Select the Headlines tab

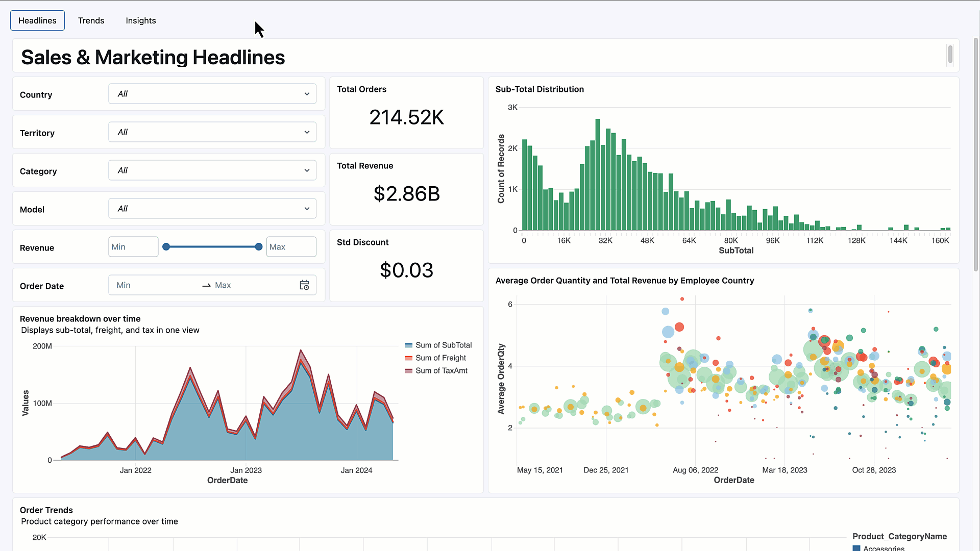tap(37, 20)
